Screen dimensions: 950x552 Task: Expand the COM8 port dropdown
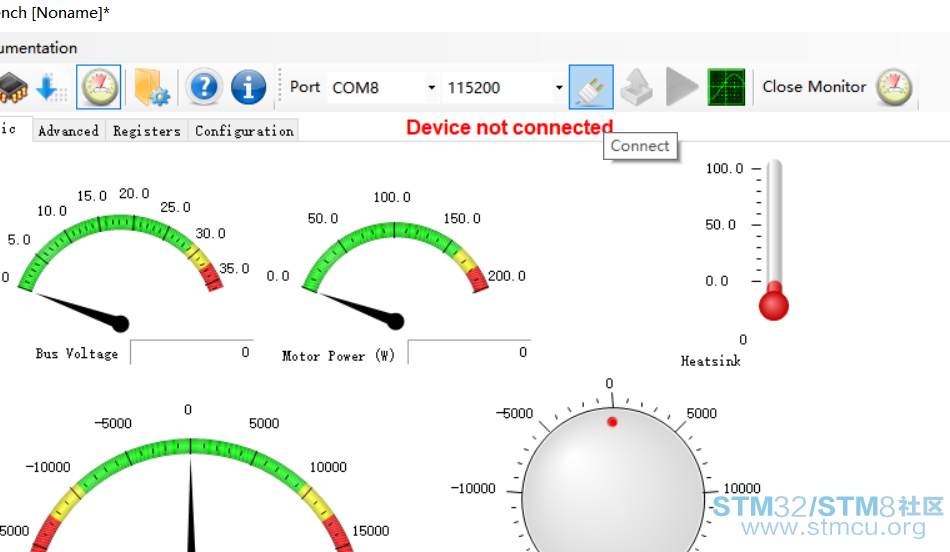(x=431, y=88)
